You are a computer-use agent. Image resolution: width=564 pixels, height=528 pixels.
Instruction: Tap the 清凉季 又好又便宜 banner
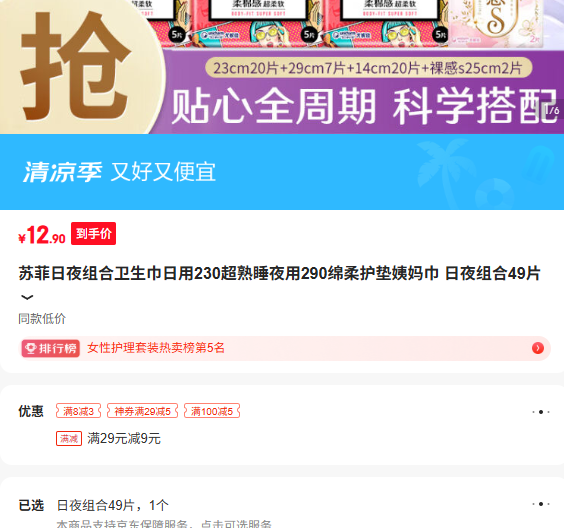[x=282, y=172]
